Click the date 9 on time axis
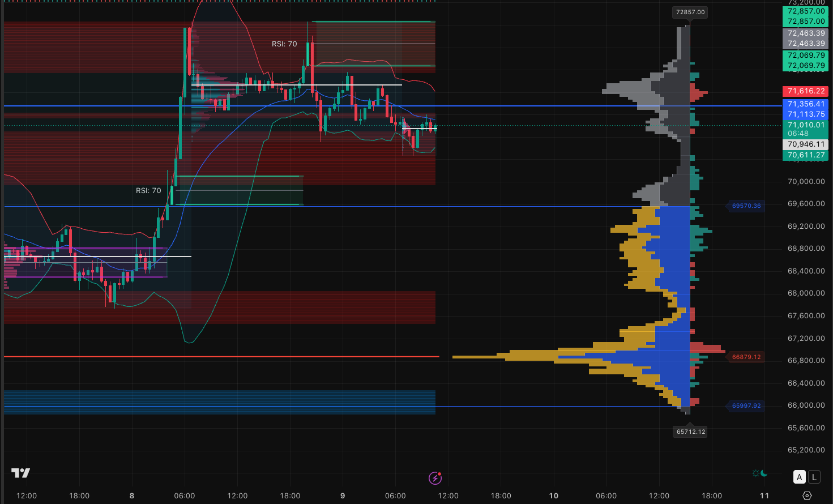 click(x=343, y=496)
